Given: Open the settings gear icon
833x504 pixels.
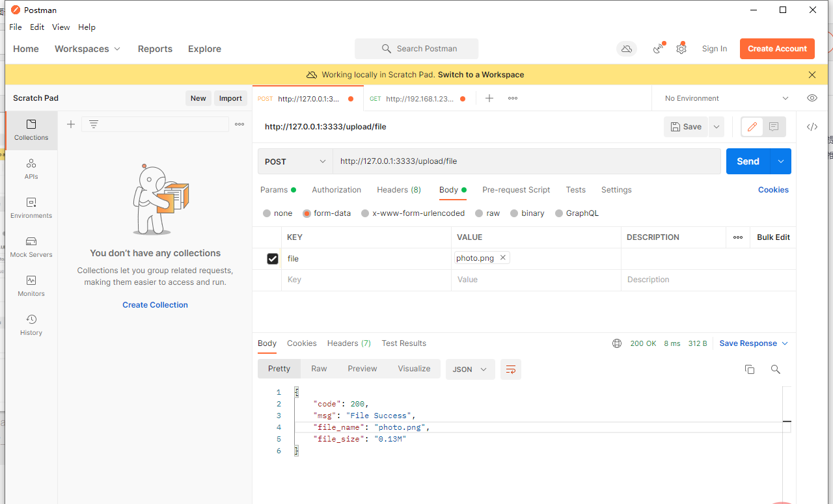Looking at the screenshot, I should pyautogui.click(x=681, y=49).
